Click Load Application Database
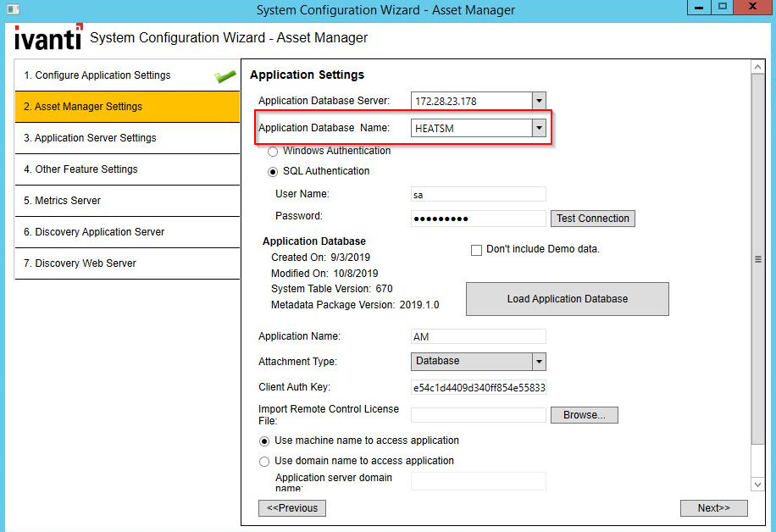This screenshot has height=532, width=776. click(566, 298)
